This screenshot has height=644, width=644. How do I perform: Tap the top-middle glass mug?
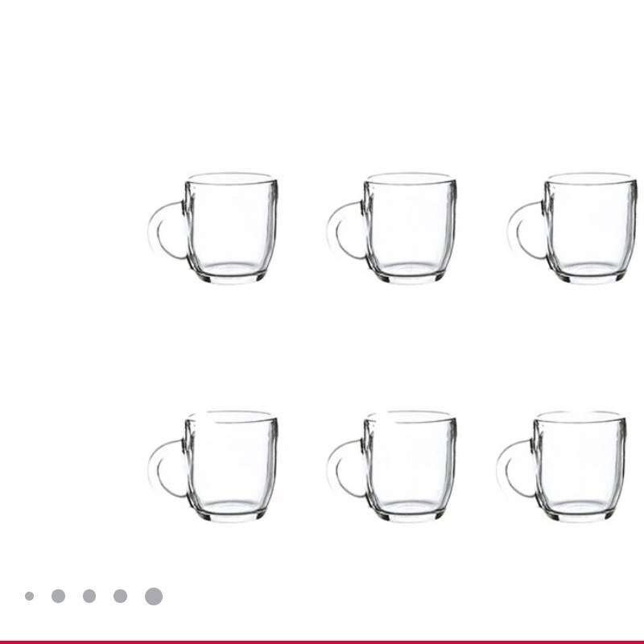(392, 229)
